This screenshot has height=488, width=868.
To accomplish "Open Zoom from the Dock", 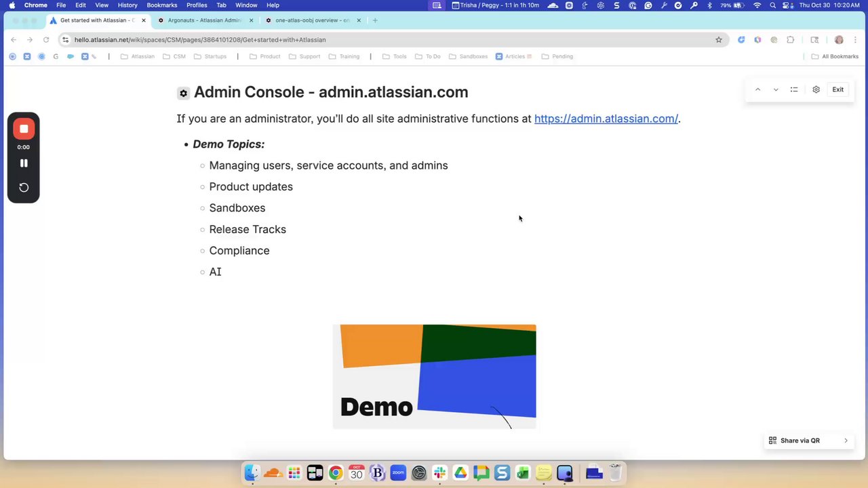I will click(398, 472).
